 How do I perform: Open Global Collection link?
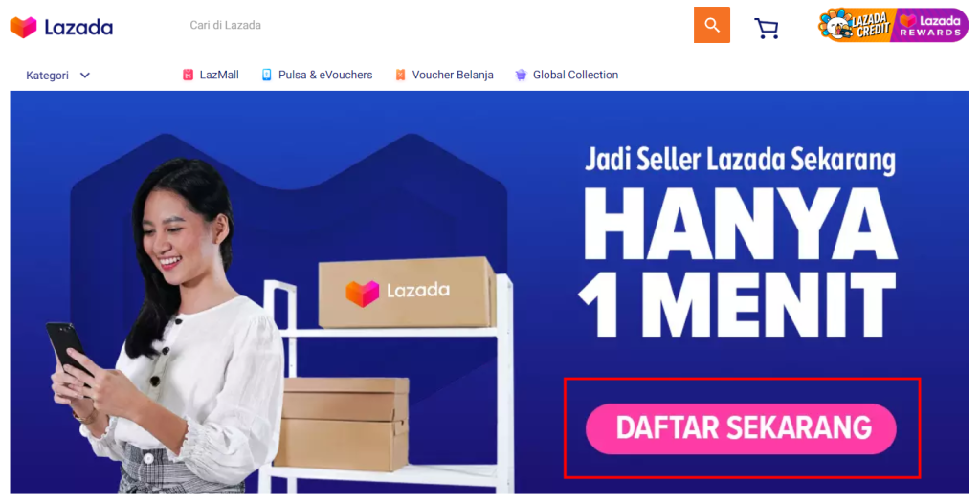pyautogui.click(x=575, y=75)
